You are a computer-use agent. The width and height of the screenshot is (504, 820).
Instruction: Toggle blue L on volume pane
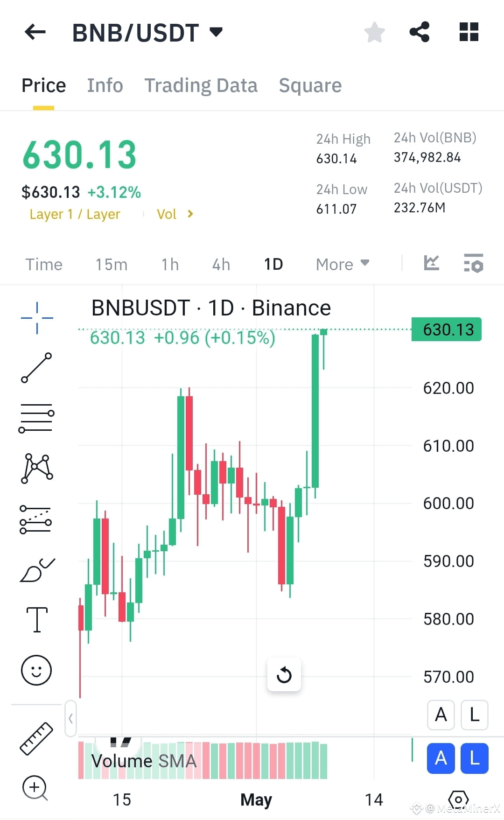[475, 758]
